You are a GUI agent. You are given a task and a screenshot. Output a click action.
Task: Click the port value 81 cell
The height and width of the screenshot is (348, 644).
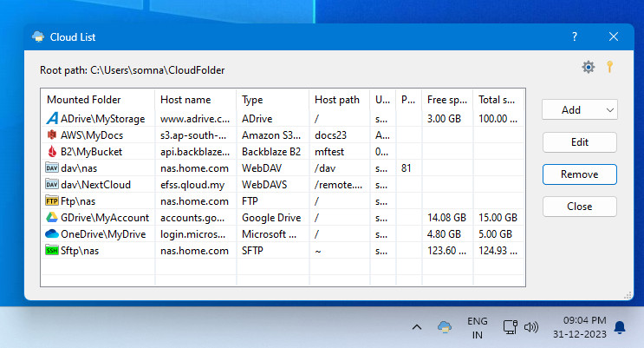point(407,168)
